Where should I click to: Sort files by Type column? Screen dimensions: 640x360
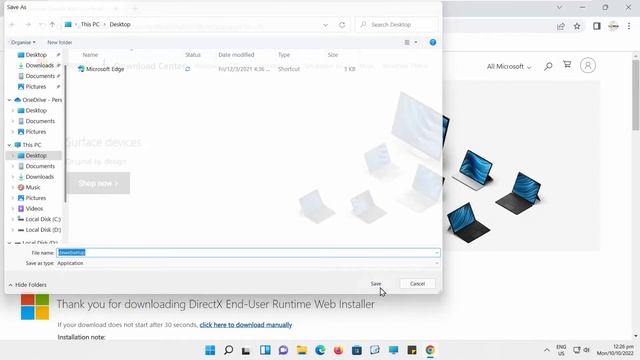tap(284, 55)
